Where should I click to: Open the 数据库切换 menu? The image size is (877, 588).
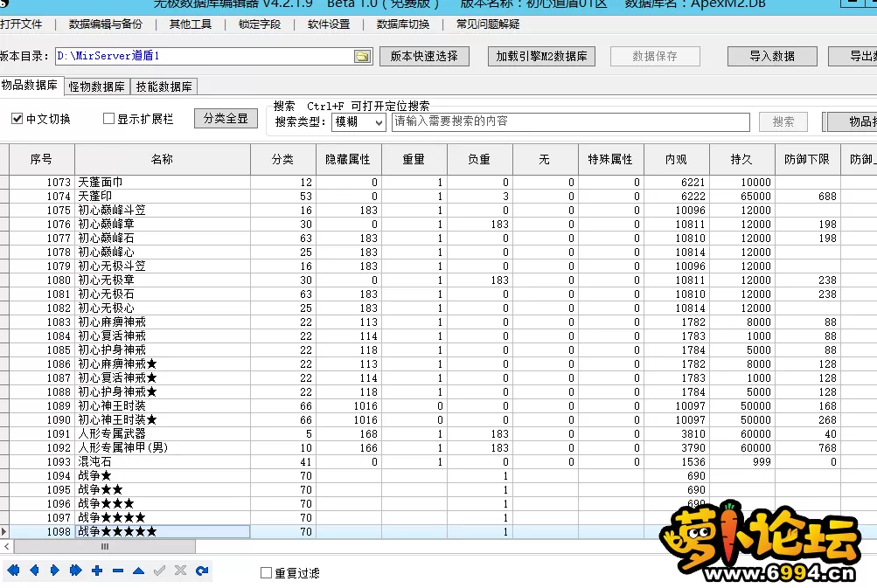point(403,24)
